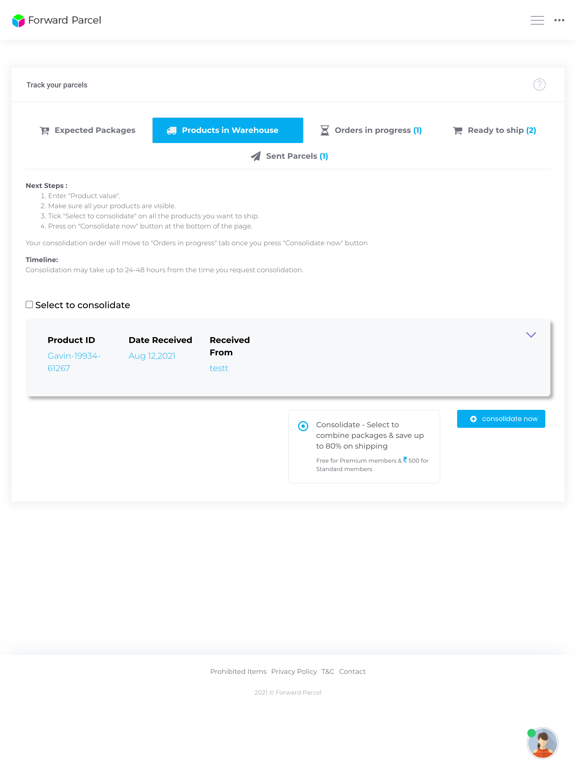The image size is (576, 768).
Task: Open the Ready to ship tab
Action: point(494,130)
